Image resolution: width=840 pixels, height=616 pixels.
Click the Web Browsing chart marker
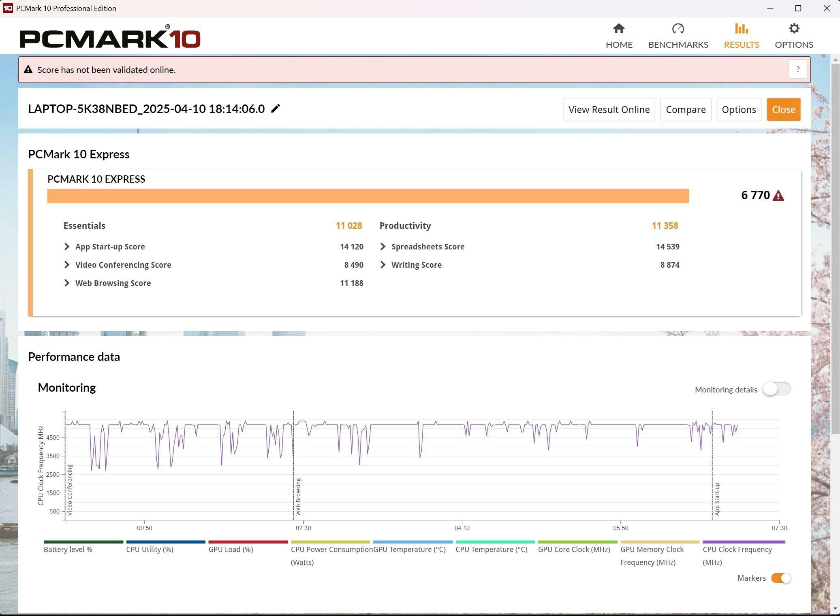[299, 497]
